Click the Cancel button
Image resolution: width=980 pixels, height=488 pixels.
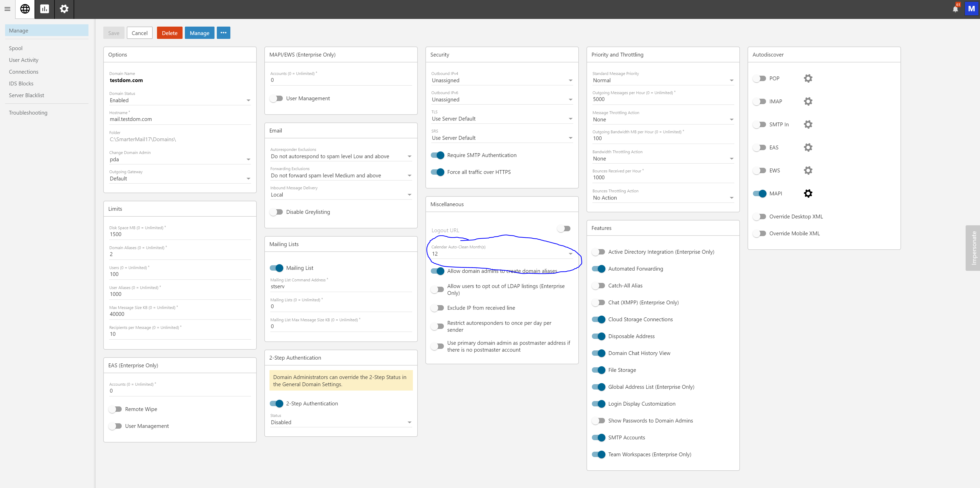tap(139, 33)
